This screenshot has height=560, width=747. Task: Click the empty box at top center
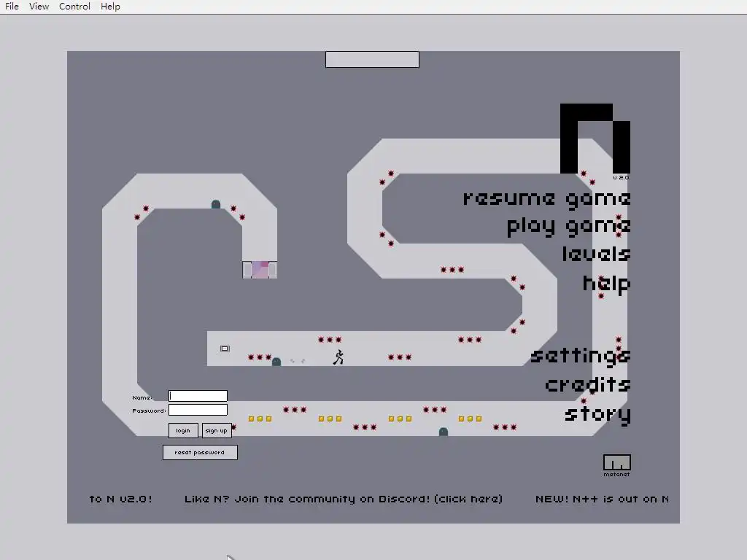coord(372,60)
